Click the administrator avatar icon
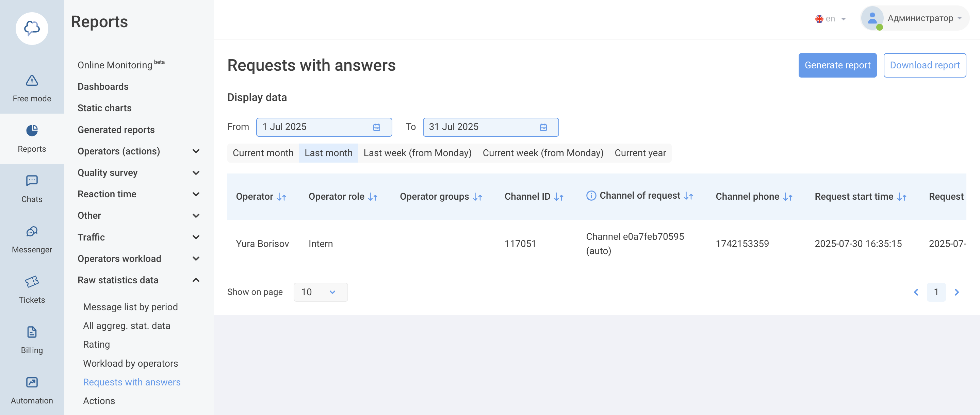 pos(872,18)
